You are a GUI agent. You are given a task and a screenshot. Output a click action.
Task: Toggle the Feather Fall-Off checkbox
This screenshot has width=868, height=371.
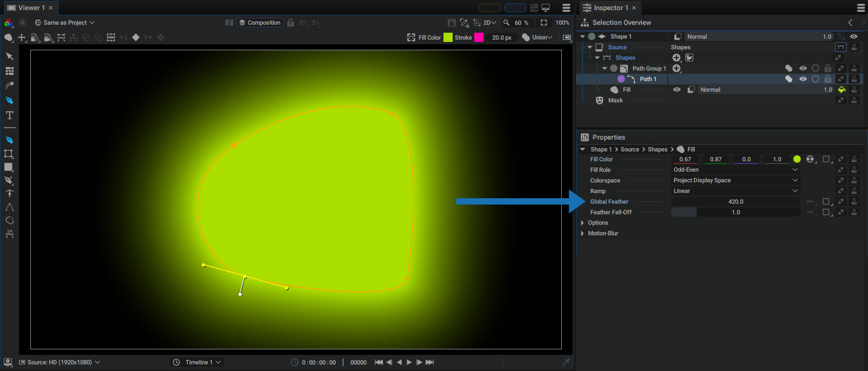[x=826, y=212]
